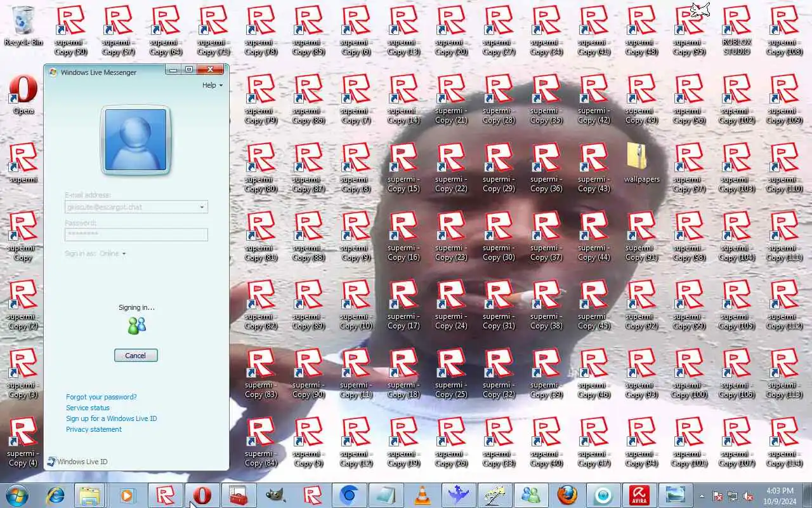
Task: Open the Action Center flag tray icon
Action: click(x=717, y=496)
